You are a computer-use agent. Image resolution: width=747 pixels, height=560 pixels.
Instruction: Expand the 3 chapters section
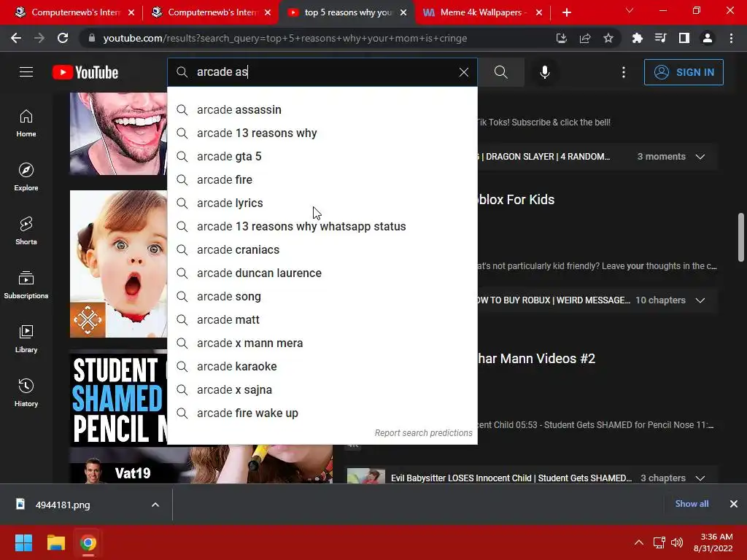(x=700, y=478)
